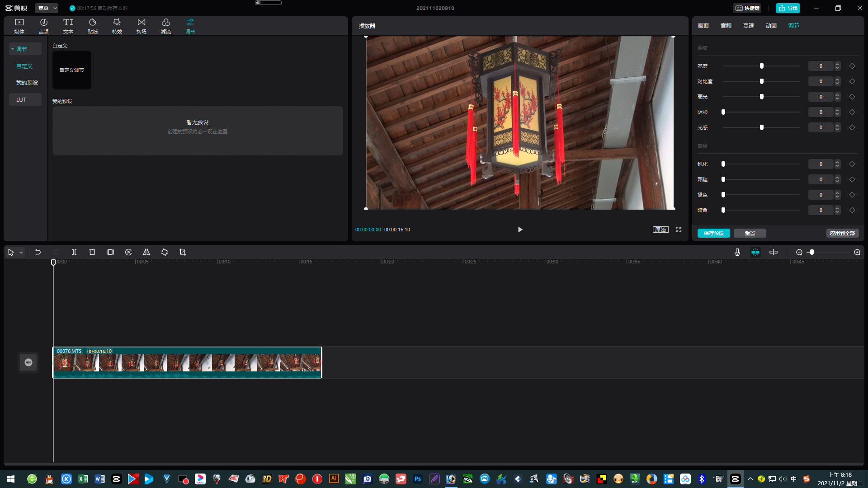
Task: Click the 对比度 contrast slider handle
Action: pos(762,81)
